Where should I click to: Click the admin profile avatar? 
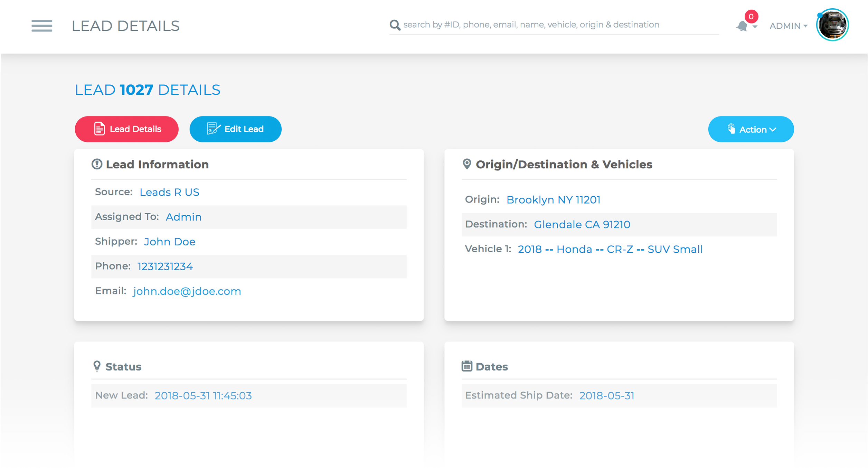[x=832, y=25]
